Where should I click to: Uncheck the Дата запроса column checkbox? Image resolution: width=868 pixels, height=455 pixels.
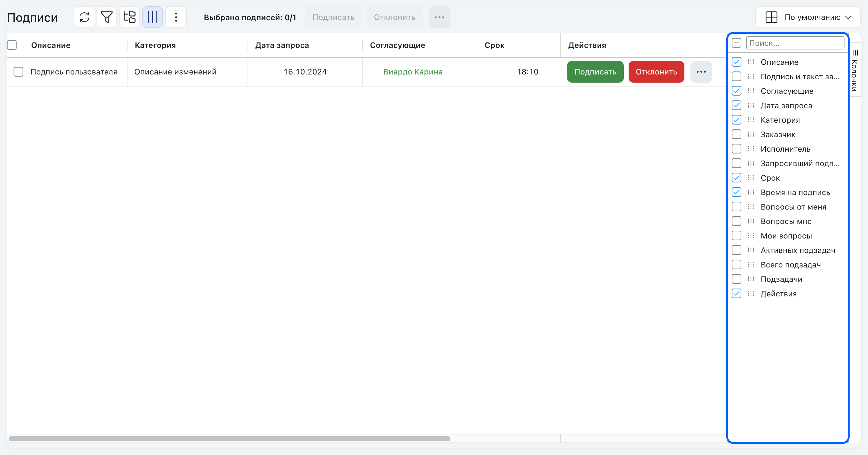(737, 106)
